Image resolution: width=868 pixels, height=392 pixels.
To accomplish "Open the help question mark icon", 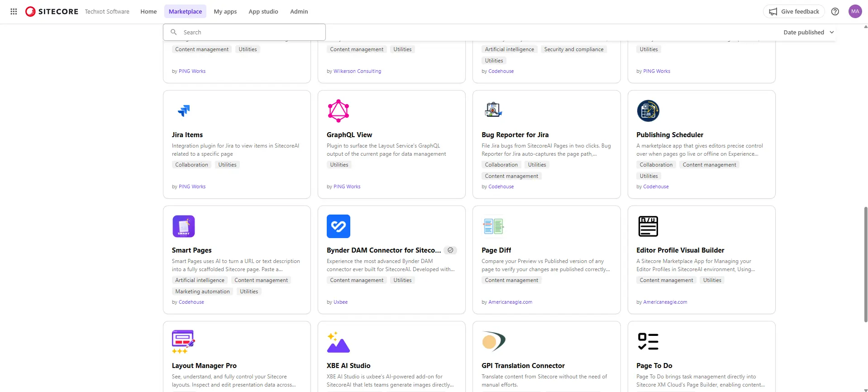I will click(835, 11).
